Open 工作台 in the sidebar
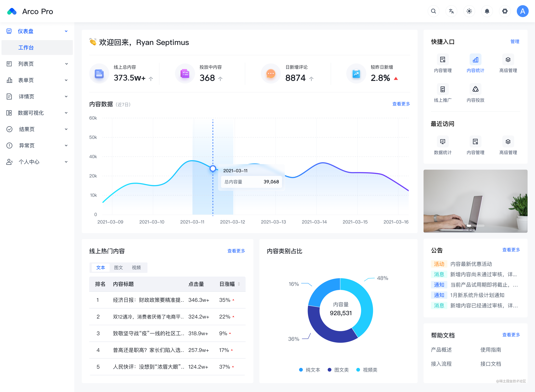This screenshot has height=392, width=535. [26, 48]
